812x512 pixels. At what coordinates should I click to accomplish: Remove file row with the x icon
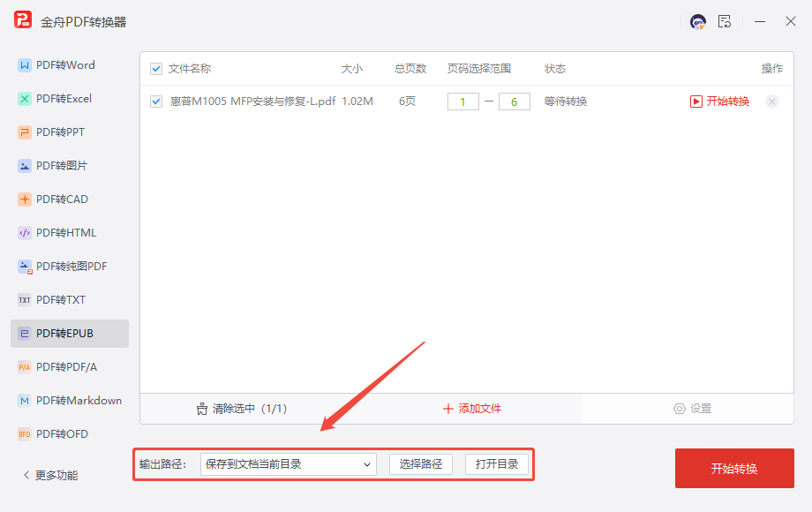click(772, 102)
